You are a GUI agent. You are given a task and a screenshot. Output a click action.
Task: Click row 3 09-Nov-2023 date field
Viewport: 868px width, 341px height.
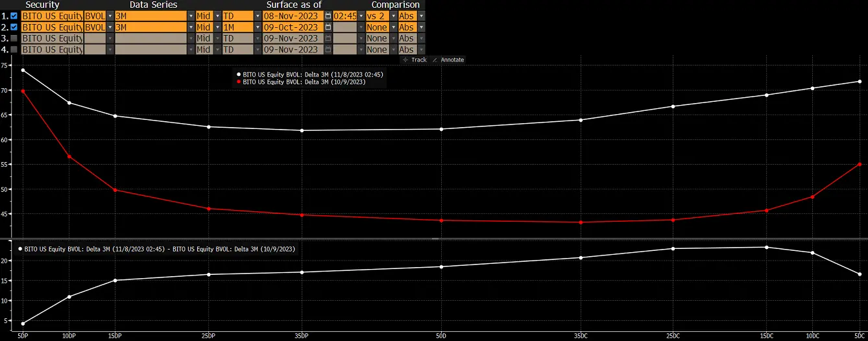(293, 38)
